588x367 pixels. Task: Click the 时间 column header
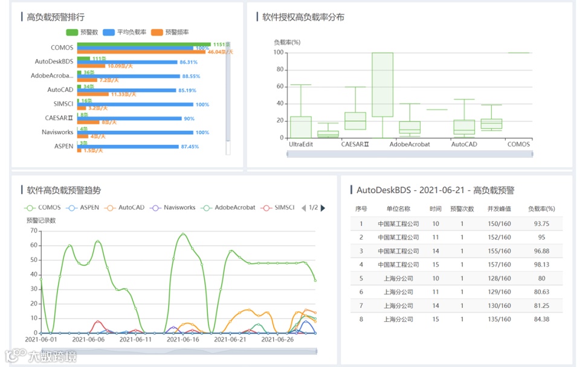435,209
